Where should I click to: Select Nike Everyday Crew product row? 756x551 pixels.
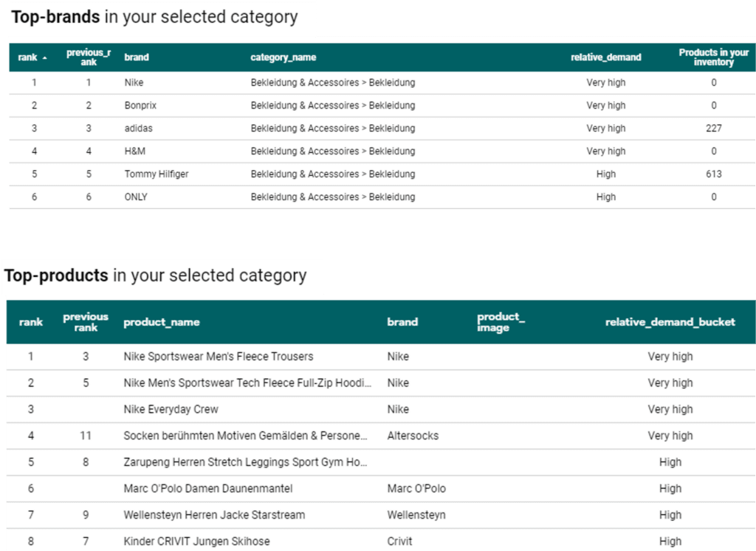(x=171, y=409)
